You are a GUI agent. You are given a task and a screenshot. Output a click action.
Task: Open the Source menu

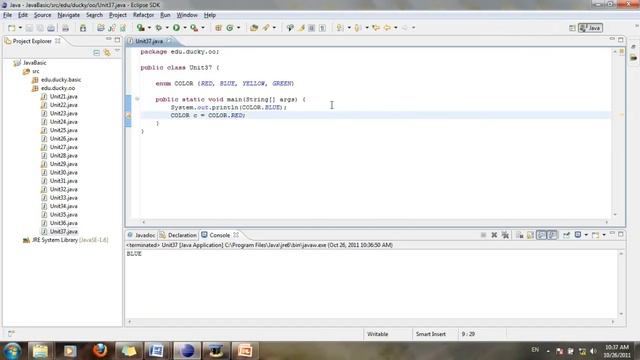42,15
